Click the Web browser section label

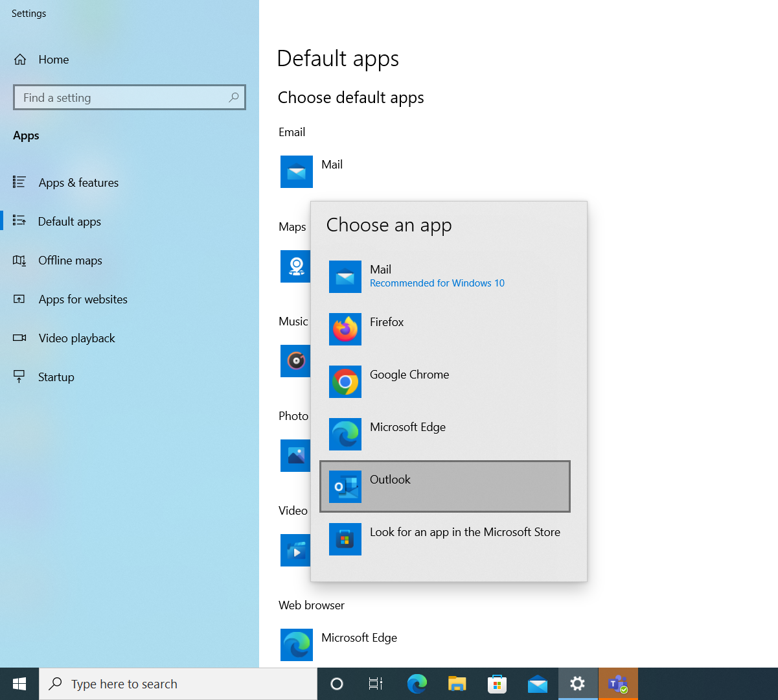pos(312,605)
